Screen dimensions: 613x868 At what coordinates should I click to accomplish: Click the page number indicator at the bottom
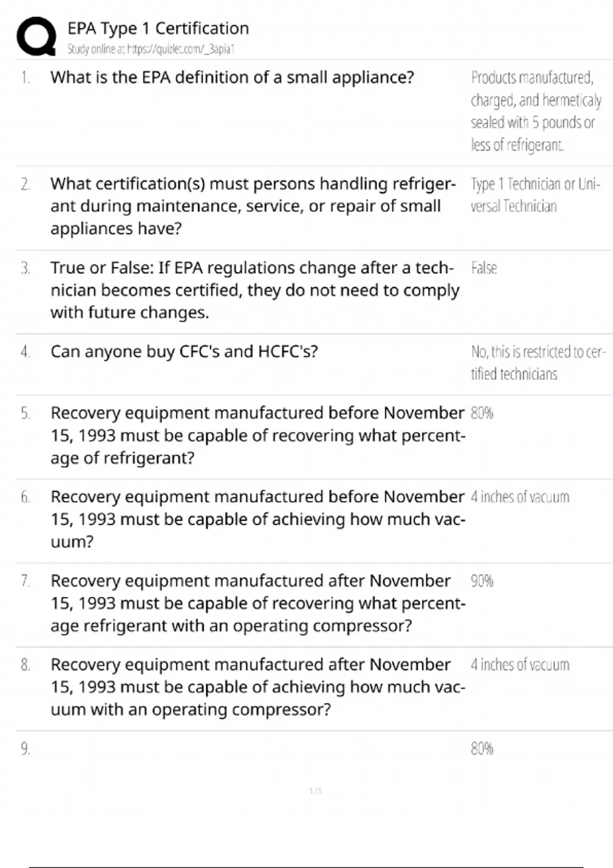pos(316,791)
